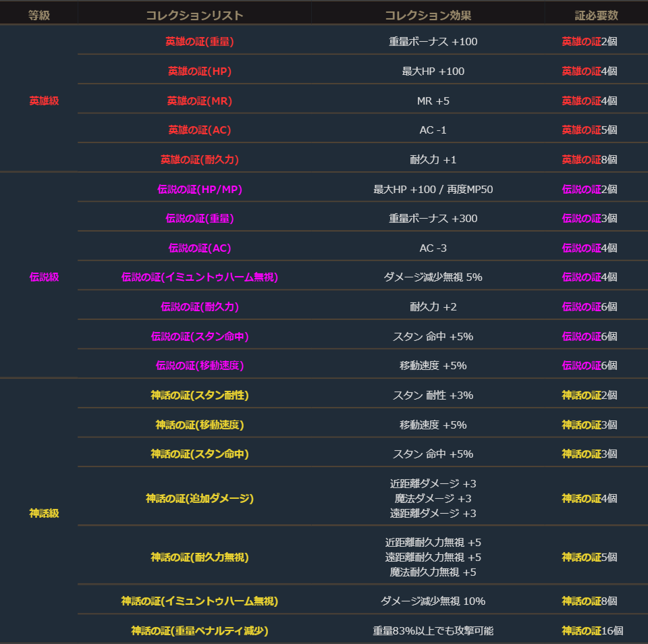This screenshot has height=644, width=648.
Task: Select the 神話級 grade label
Action: point(44,513)
